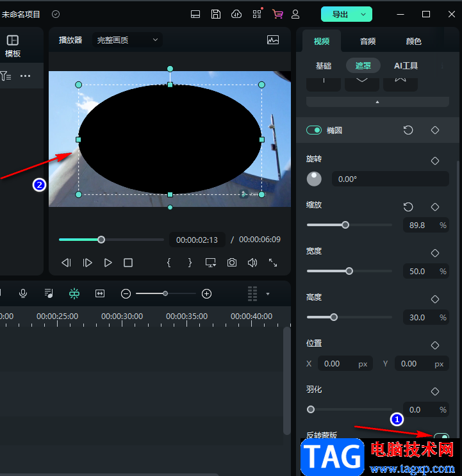Viewport: 462px width, 476px height.
Task: Add keyframe for 宽度
Action: [x=435, y=253]
